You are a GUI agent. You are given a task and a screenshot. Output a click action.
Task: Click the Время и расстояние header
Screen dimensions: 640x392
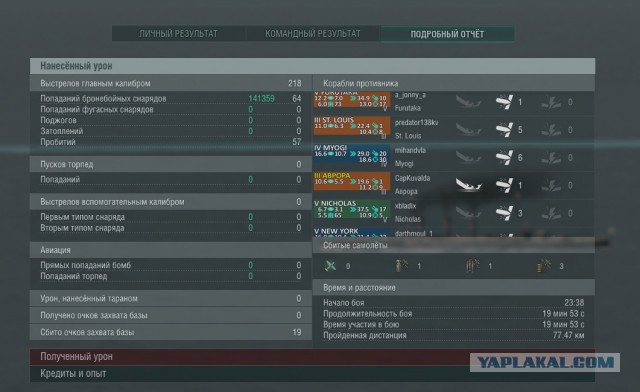[x=453, y=287]
